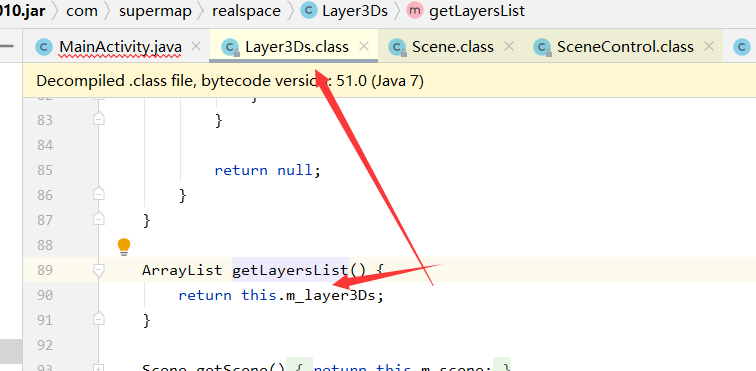Click the getLayersList method breadcrumb

(x=476, y=11)
